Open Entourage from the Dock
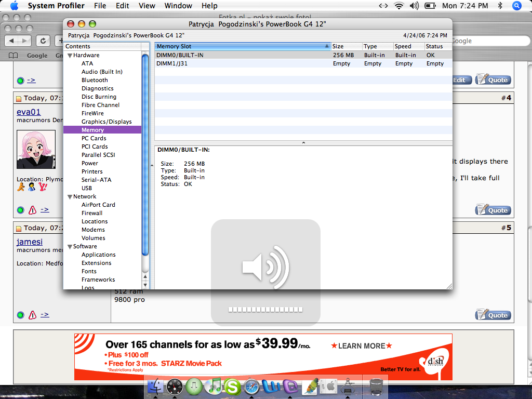 pos(290,387)
